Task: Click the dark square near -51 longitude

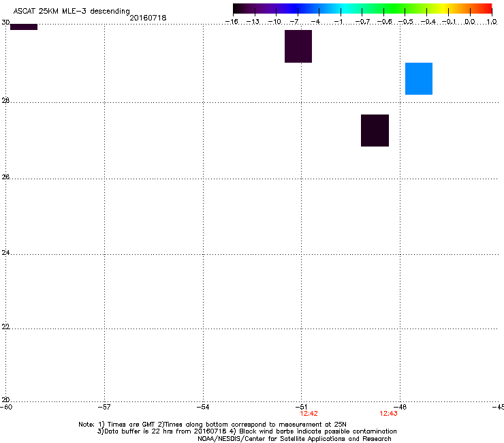Action: (x=298, y=46)
